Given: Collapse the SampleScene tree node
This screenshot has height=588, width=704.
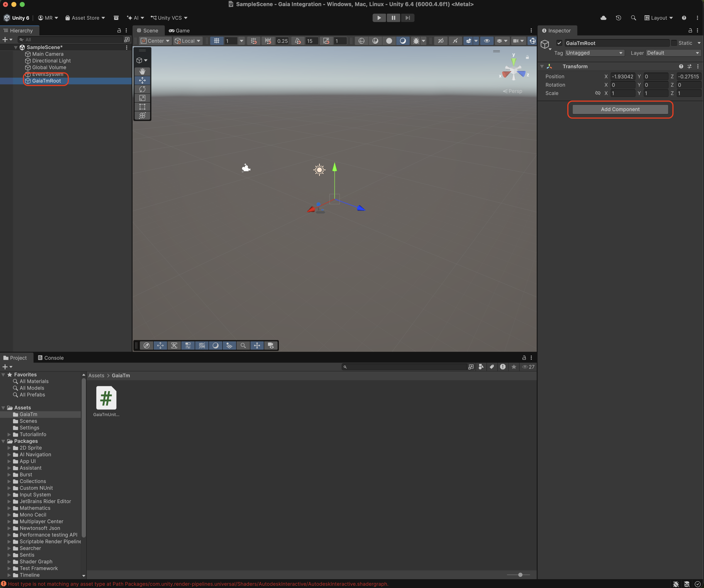Looking at the screenshot, I should (x=16, y=47).
